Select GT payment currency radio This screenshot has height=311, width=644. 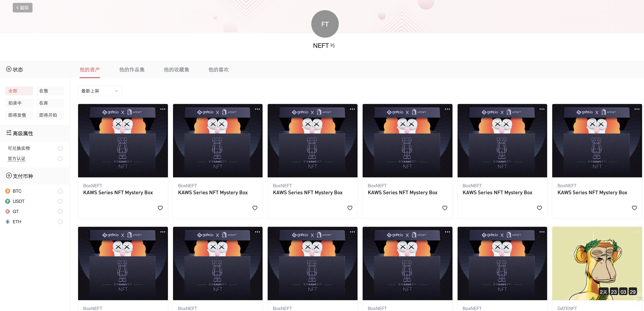(60, 212)
